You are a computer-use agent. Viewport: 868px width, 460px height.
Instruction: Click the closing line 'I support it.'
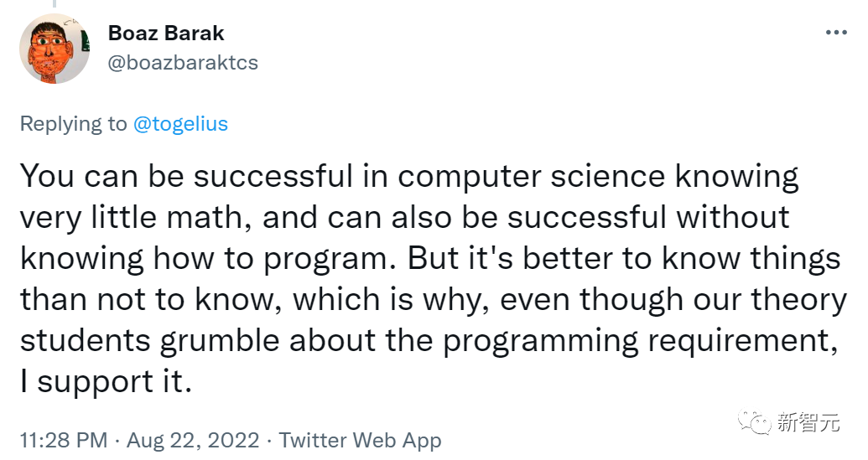(107, 380)
